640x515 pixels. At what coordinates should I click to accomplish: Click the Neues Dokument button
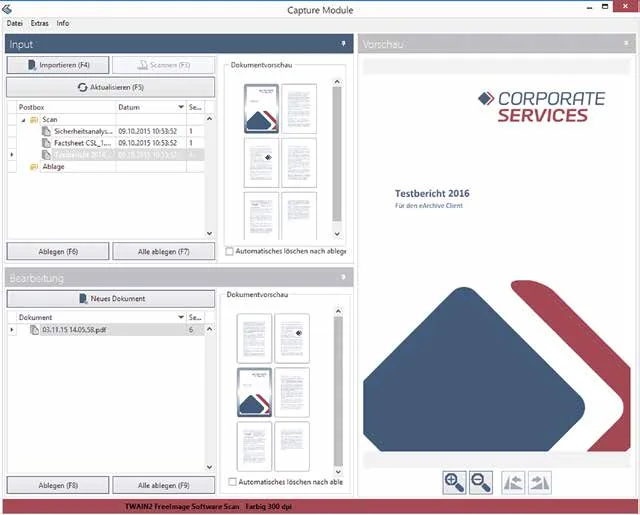click(x=111, y=299)
